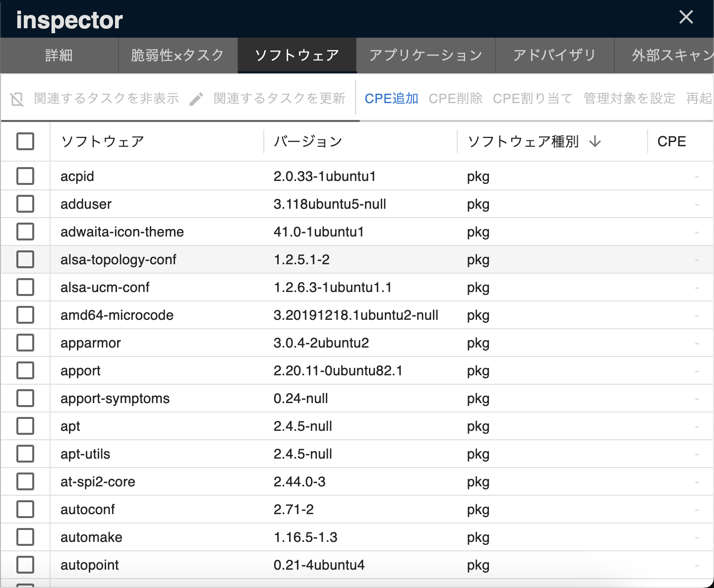Open the アプリケーション tab

pyautogui.click(x=426, y=56)
